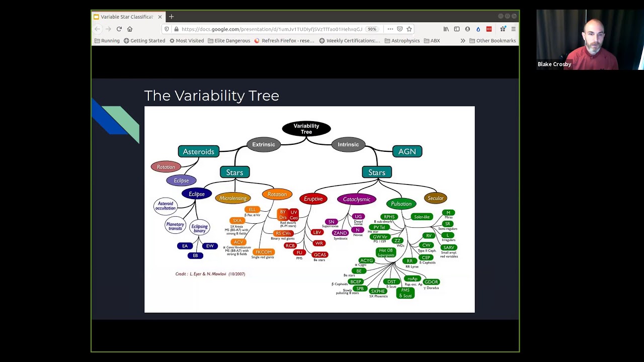The image size is (644, 362).
Task: Open the Elite Dangerous bookmark folder
Action: 229,41
